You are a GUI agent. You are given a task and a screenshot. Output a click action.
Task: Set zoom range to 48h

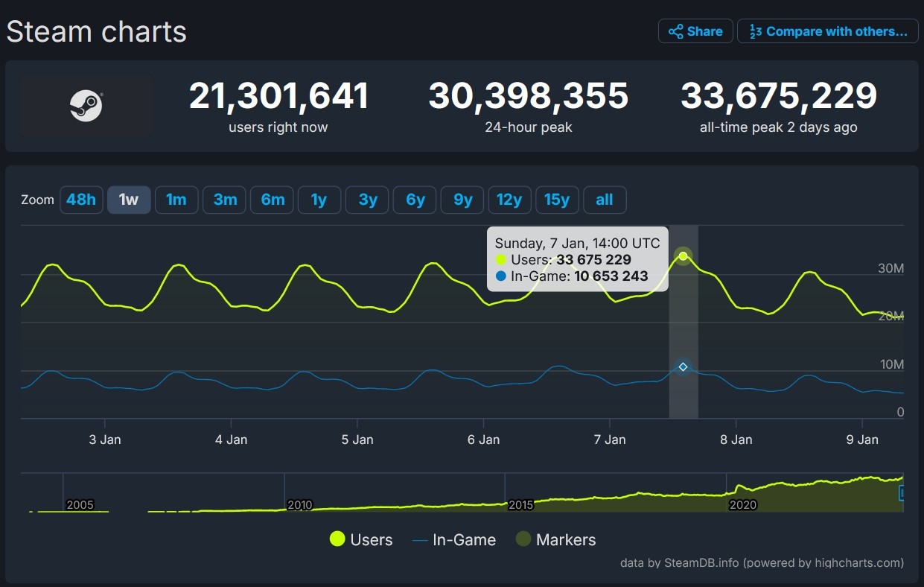click(81, 200)
